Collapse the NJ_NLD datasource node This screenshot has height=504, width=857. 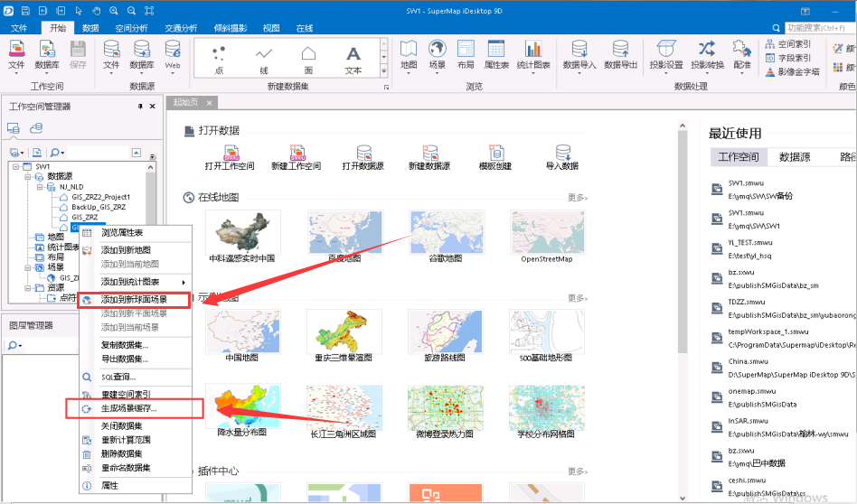tap(40, 187)
